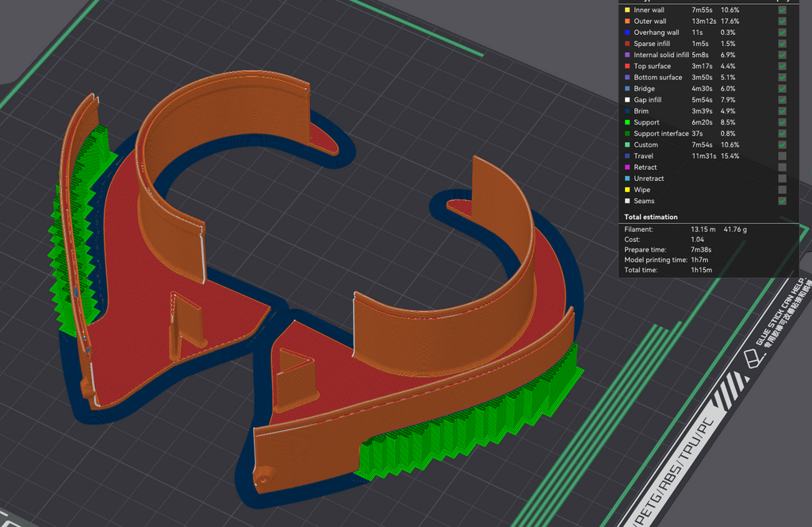Screen dimensions: 812x527
Task: Toggle the Gap infill checkbox
Action: click(x=782, y=100)
